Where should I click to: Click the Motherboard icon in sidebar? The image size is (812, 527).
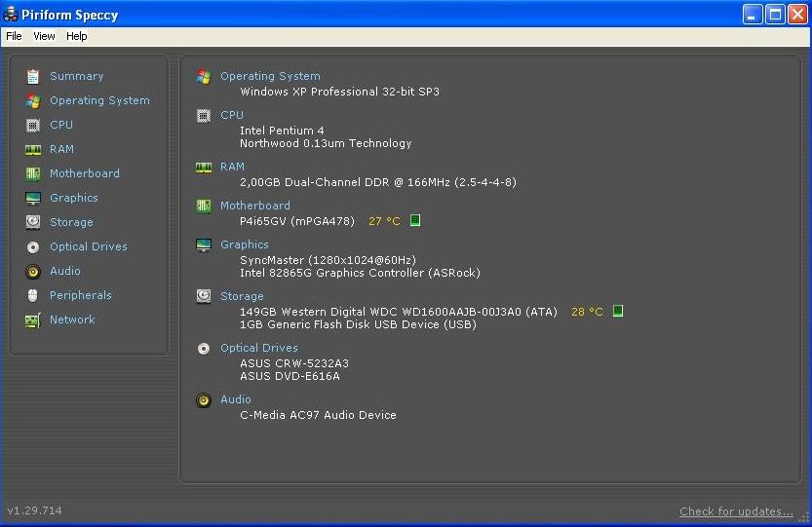33,174
